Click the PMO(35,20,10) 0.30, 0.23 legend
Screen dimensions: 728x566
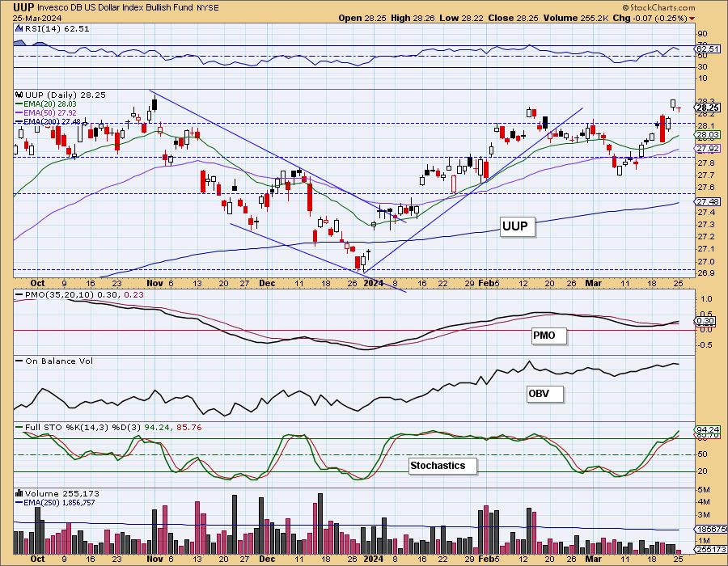click(x=84, y=294)
